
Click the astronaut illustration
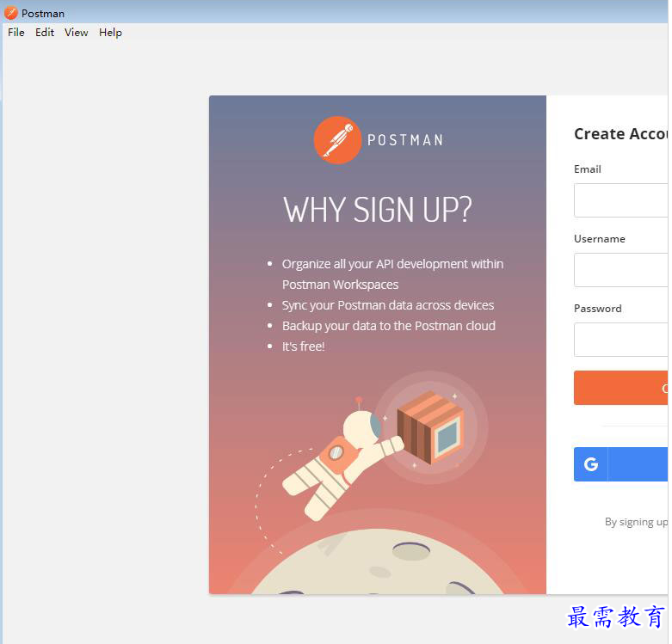coord(342,458)
